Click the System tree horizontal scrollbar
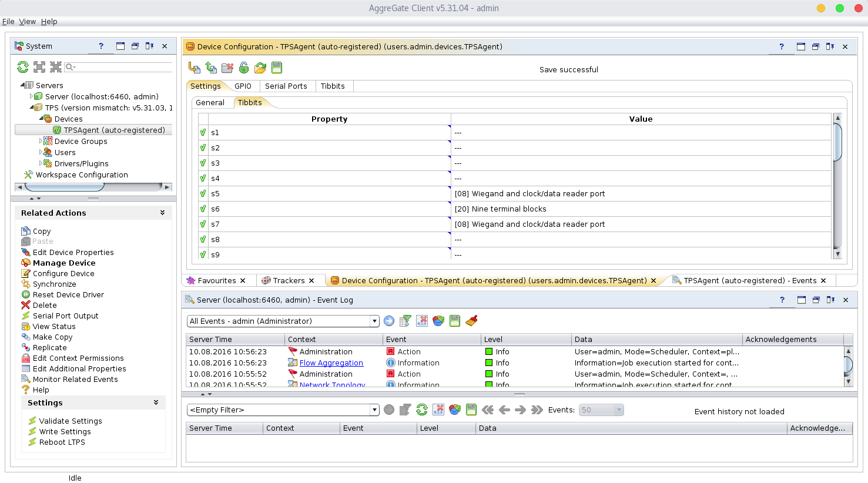 tap(65, 187)
